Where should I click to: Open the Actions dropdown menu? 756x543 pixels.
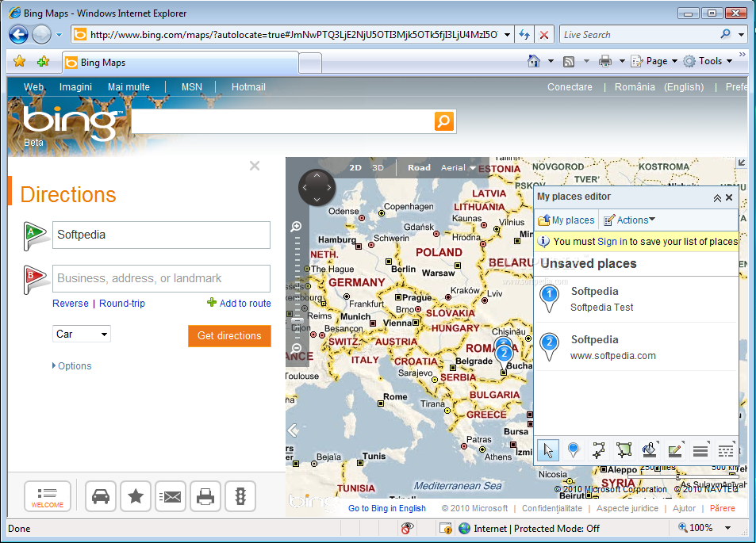coord(629,220)
